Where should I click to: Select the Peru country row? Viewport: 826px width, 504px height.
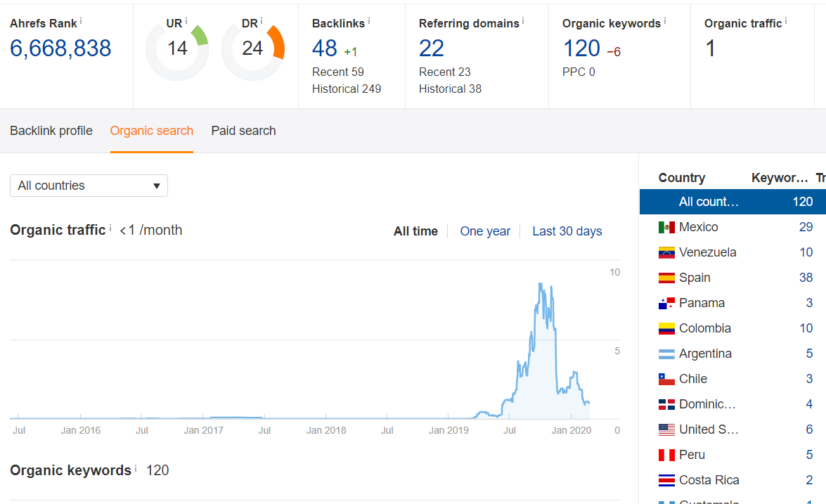[x=733, y=455]
